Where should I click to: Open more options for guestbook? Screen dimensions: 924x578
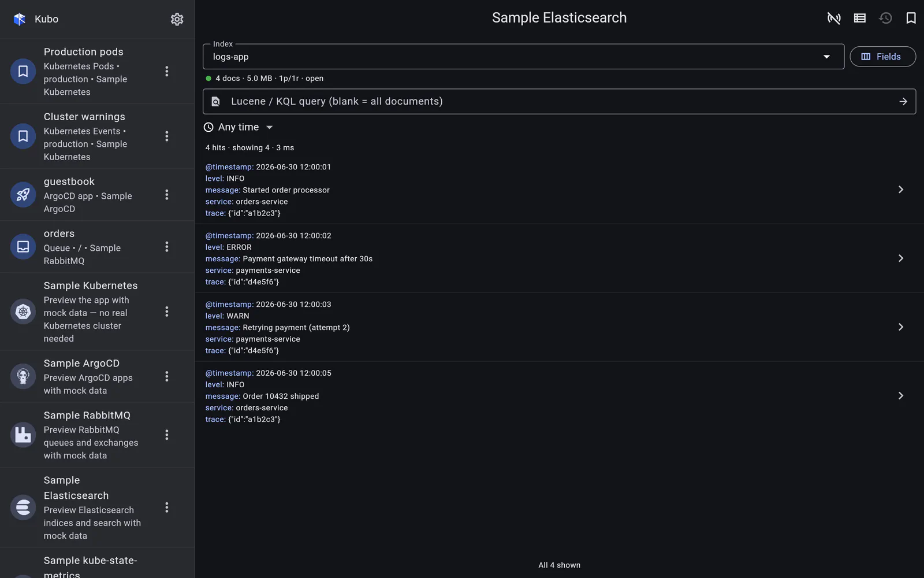point(167,195)
